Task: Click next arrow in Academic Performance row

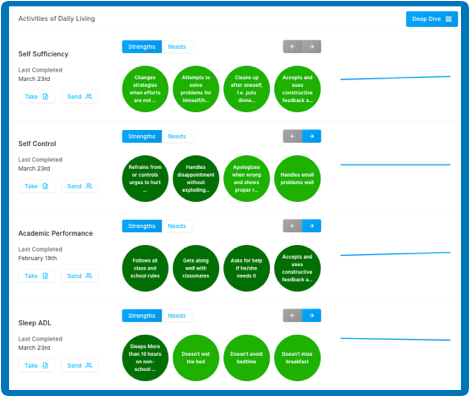Action: pyautogui.click(x=312, y=226)
